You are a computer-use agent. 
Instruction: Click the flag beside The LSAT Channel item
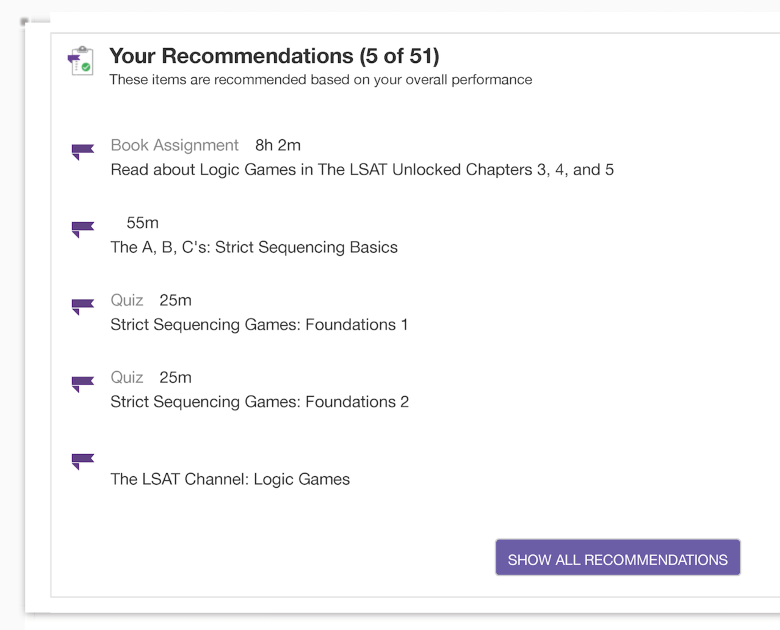(x=82, y=460)
